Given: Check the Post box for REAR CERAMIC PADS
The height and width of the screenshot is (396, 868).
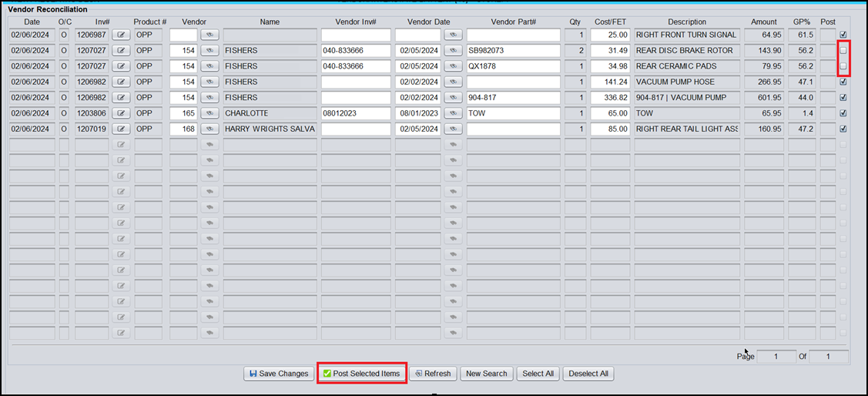Looking at the screenshot, I should coord(843,66).
